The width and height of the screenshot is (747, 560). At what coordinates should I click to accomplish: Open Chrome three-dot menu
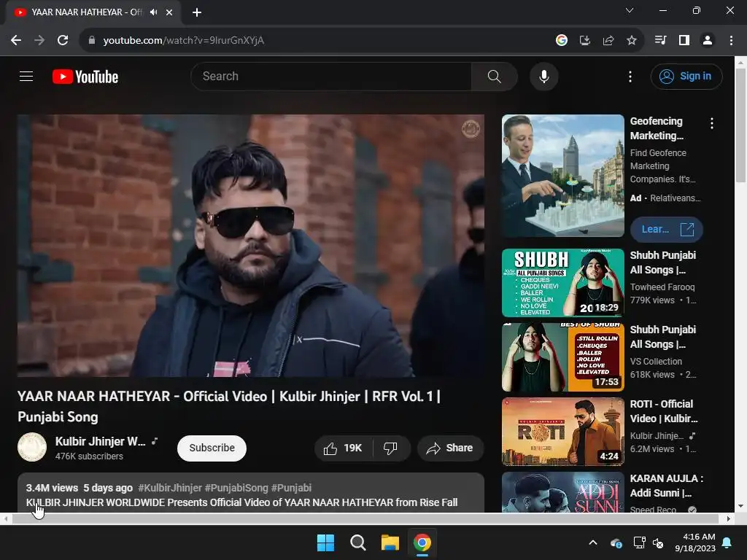(x=731, y=40)
